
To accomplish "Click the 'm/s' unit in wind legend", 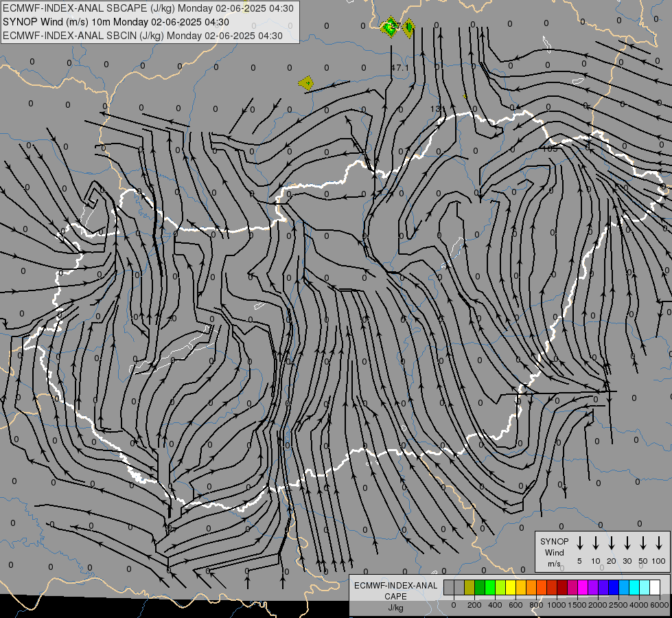I will pyautogui.click(x=554, y=564).
